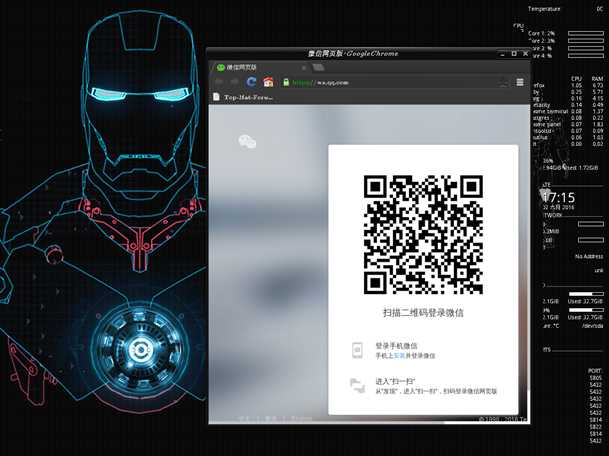
Task: Click the green WeChat favicon on the tab
Action: [221, 68]
